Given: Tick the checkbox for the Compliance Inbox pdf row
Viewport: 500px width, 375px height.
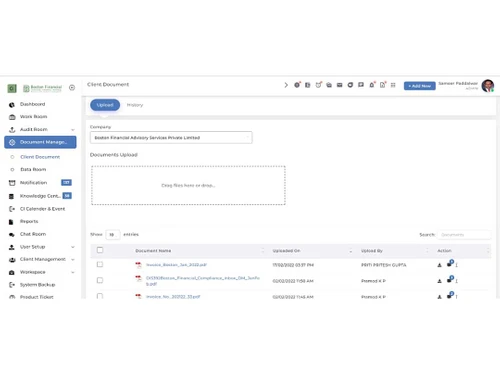Looking at the screenshot, I should click(x=100, y=280).
